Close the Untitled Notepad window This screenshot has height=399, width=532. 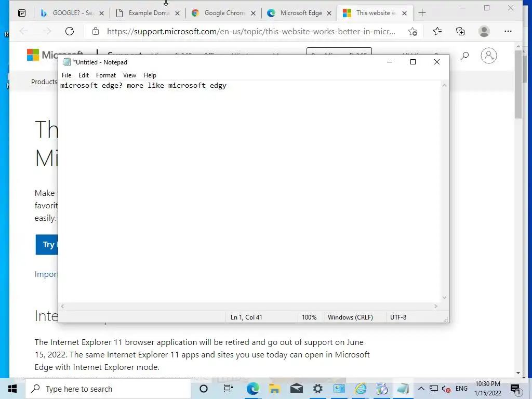(436, 62)
